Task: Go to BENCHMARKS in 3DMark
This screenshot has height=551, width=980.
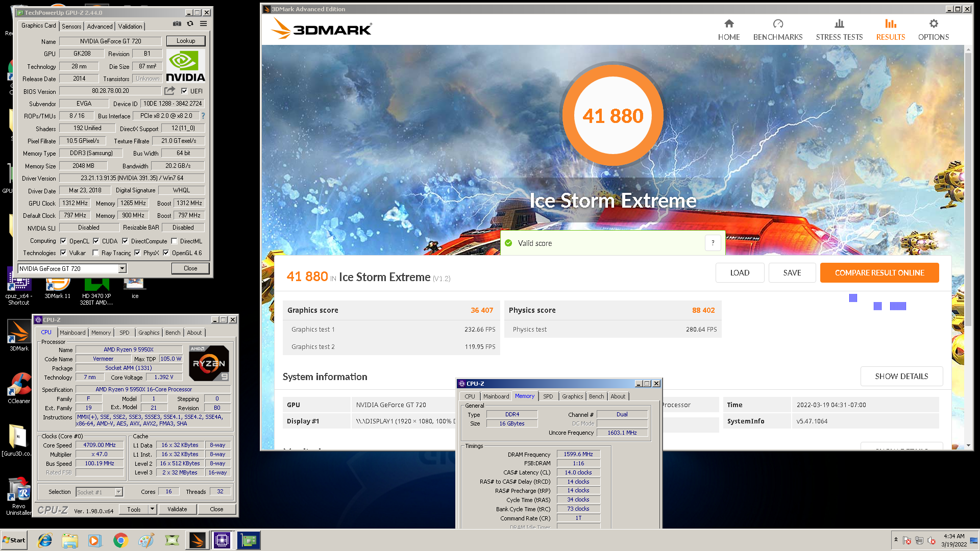Action: 778,30
